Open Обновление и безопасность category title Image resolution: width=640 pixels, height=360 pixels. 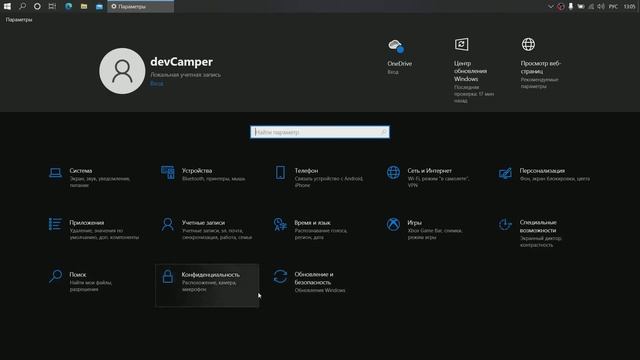coord(314,278)
